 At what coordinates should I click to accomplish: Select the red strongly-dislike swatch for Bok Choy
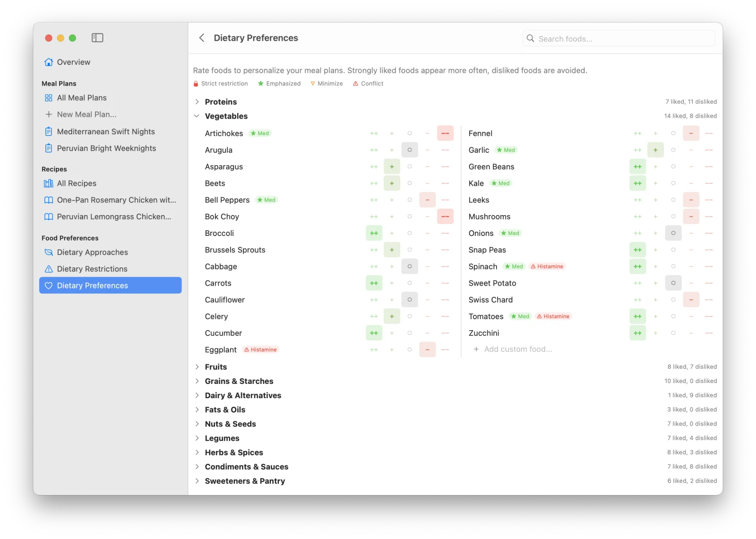point(445,217)
